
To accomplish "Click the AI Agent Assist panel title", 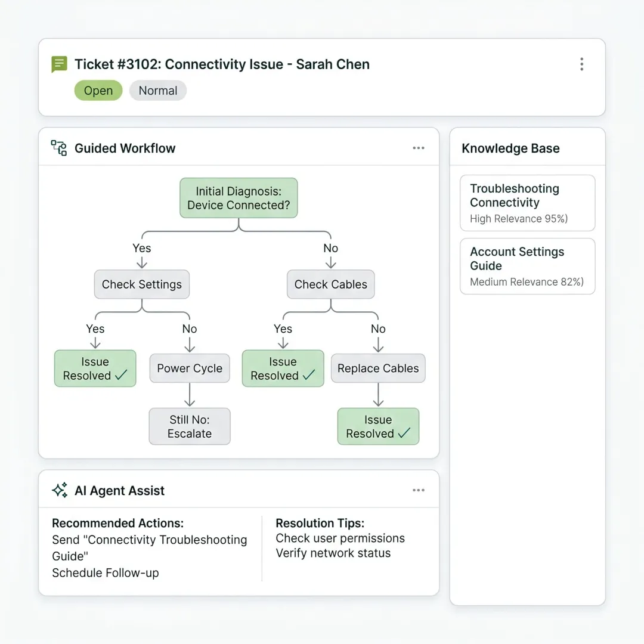I will tap(119, 490).
